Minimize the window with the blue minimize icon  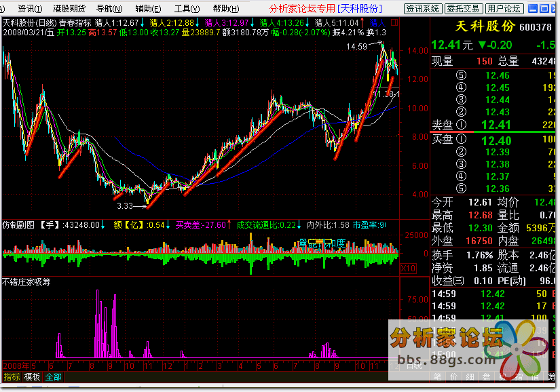click(x=532, y=9)
